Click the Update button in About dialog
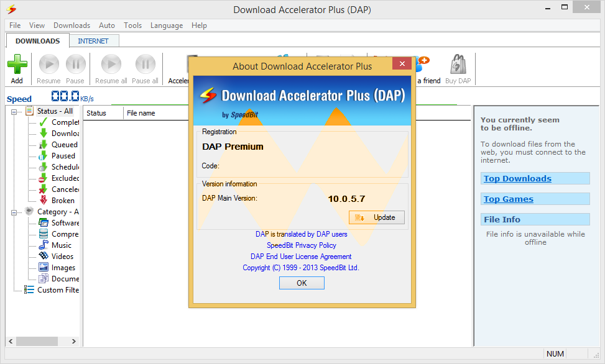The height and width of the screenshot is (364, 605). [x=377, y=217]
